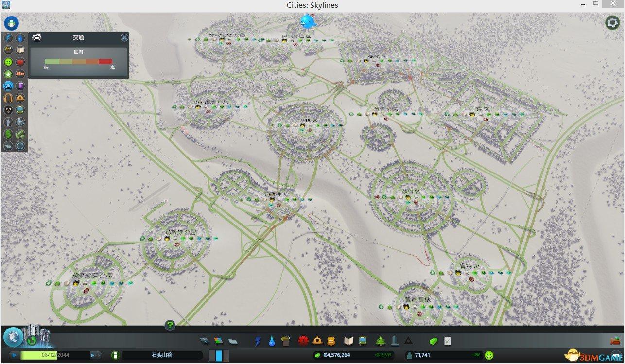Show the Crime masked-face info view
The width and height of the screenshot is (625, 364).
point(8,110)
